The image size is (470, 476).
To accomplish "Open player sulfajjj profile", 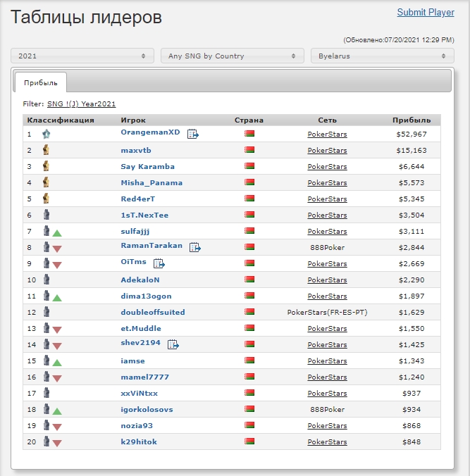I will tap(135, 232).
